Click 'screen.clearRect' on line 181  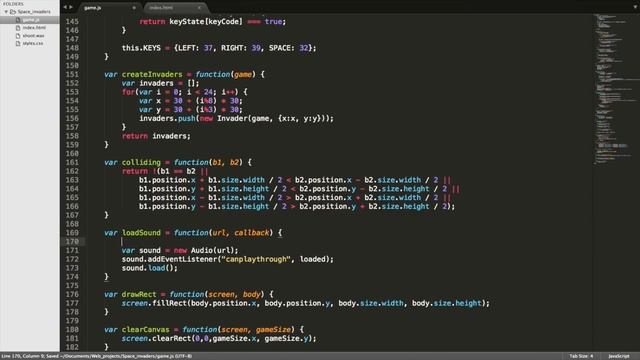[156, 338]
